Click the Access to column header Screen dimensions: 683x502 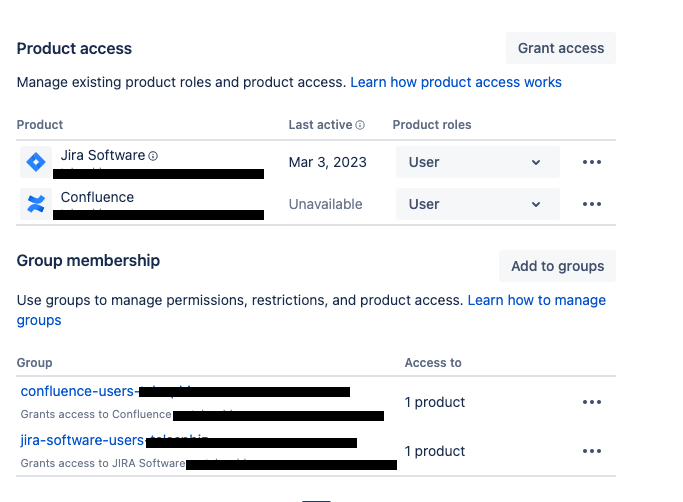433,363
